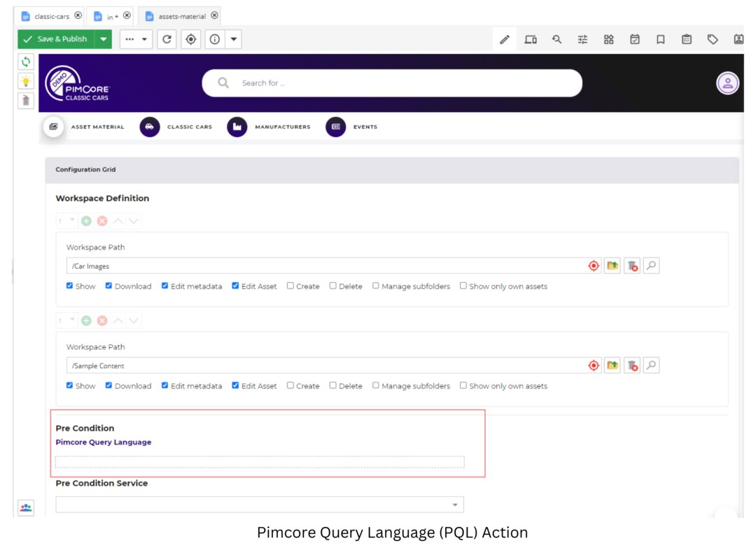Click the trash empty icon for /Car Images
The width and height of the screenshot is (756, 546).
(x=632, y=266)
